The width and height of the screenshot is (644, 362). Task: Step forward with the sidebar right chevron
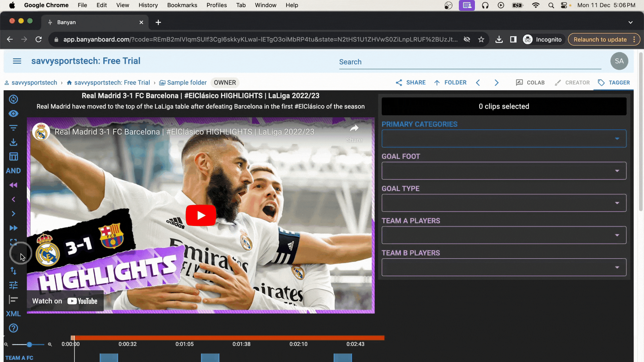pyautogui.click(x=13, y=214)
